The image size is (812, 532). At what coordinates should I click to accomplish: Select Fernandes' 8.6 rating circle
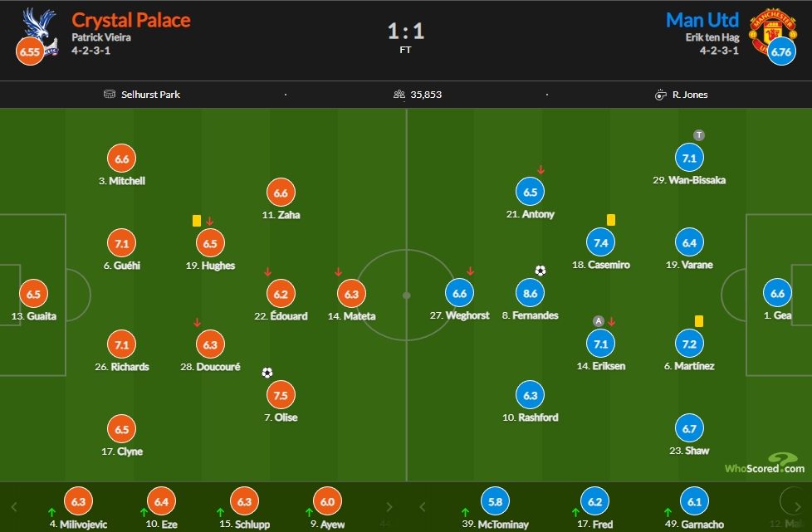click(530, 294)
